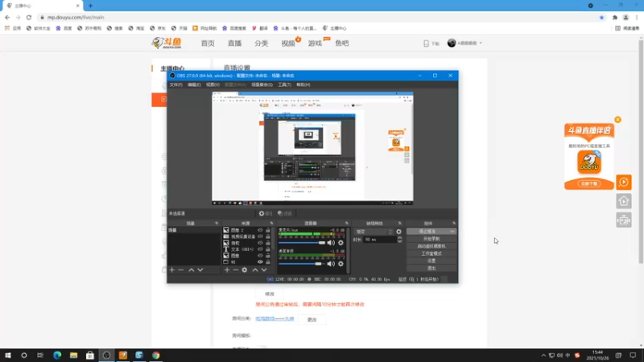
Task: Open 编辑(E) menu in OBS
Action: (194, 84)
